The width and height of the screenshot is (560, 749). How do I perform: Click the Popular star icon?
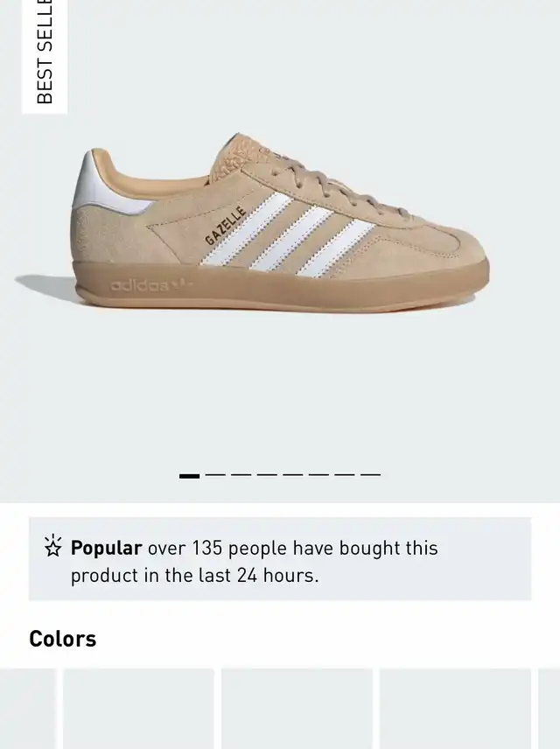click(52, 546)
